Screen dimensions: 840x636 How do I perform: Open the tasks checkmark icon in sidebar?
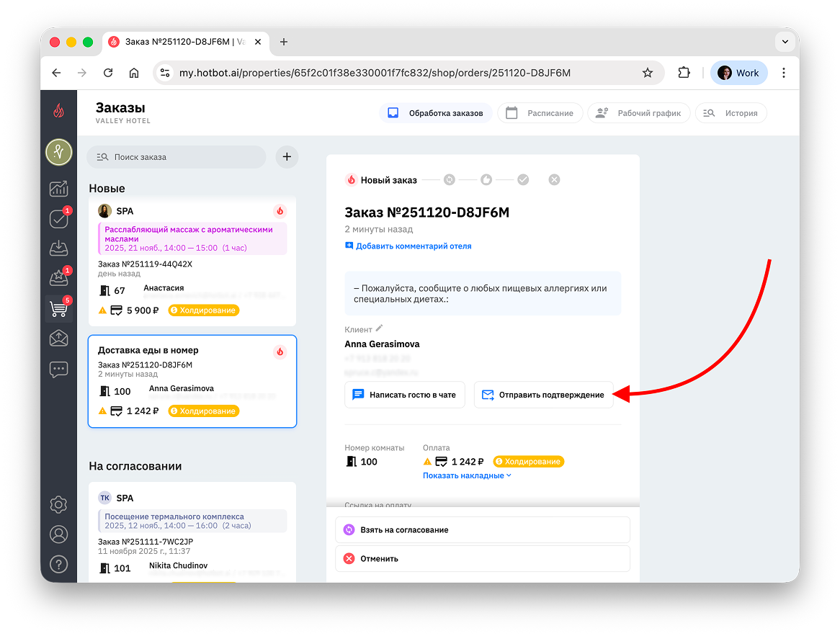click(x=58, y=219)
